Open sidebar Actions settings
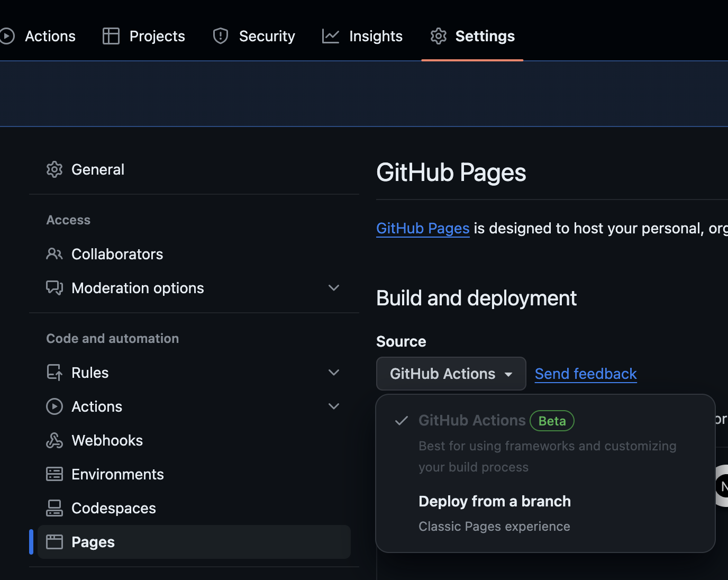Screen dimensions: 728x580 click(x=194, y=406)
